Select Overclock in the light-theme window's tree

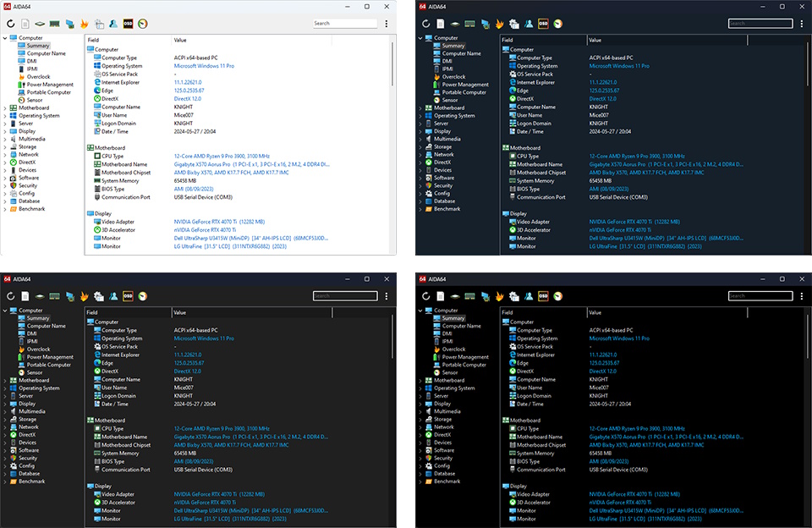[38, 77]
